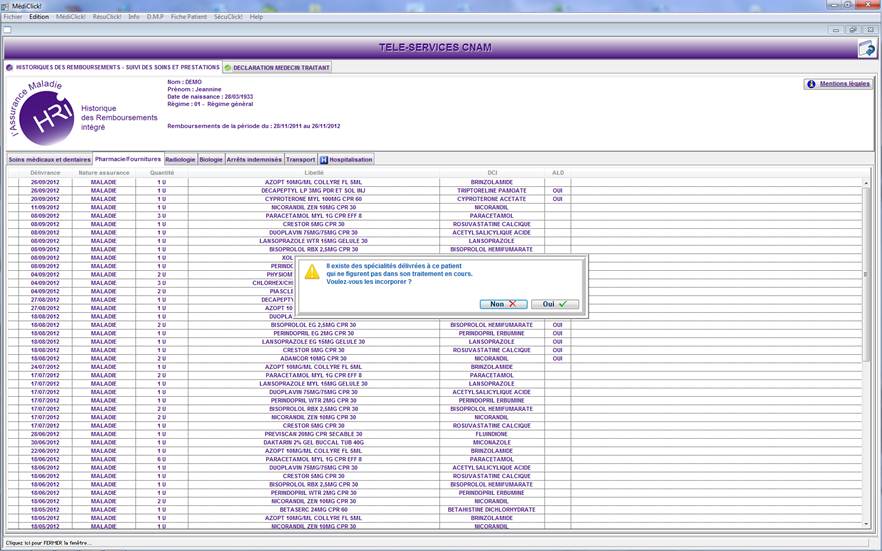Click the MédiClick! title bar application icon
Screen dimensions: 882x551
6,6
